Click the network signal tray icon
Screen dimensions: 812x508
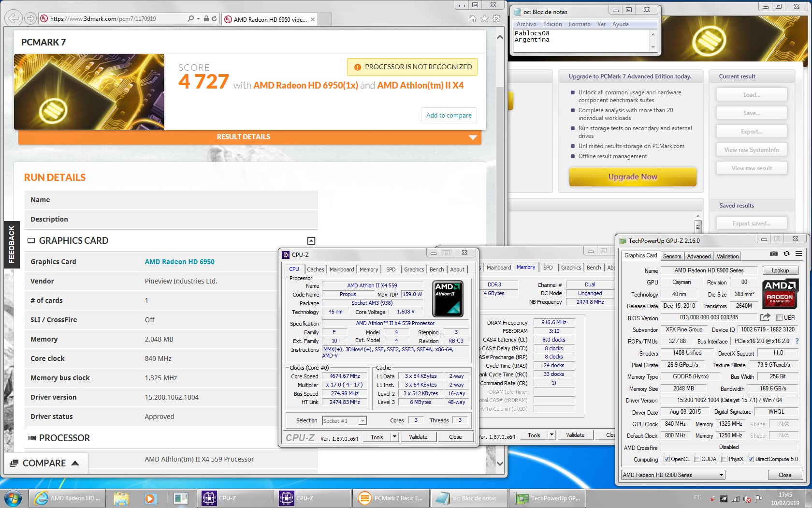[x=736, y=498]
